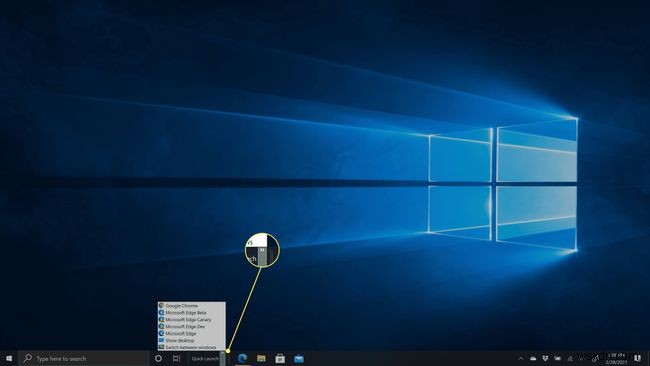Open File Explorer from the taskbar
This screenshot has height=366, width=650.
[261, 359]
